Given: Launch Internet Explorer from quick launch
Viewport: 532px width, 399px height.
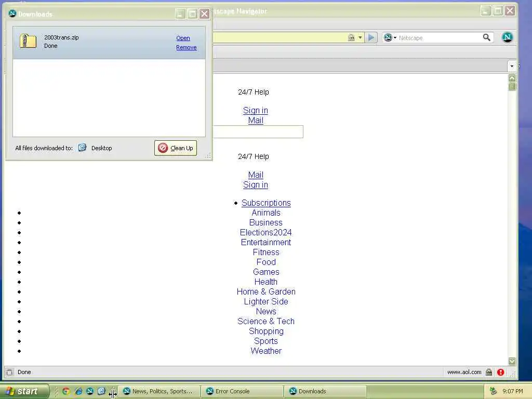Looking at the screenshot, I should [x=78, y=391].
